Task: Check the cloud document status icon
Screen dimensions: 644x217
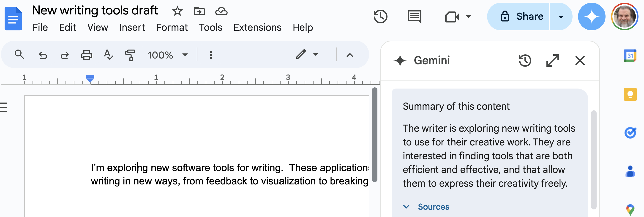Action: click(221, 11)
